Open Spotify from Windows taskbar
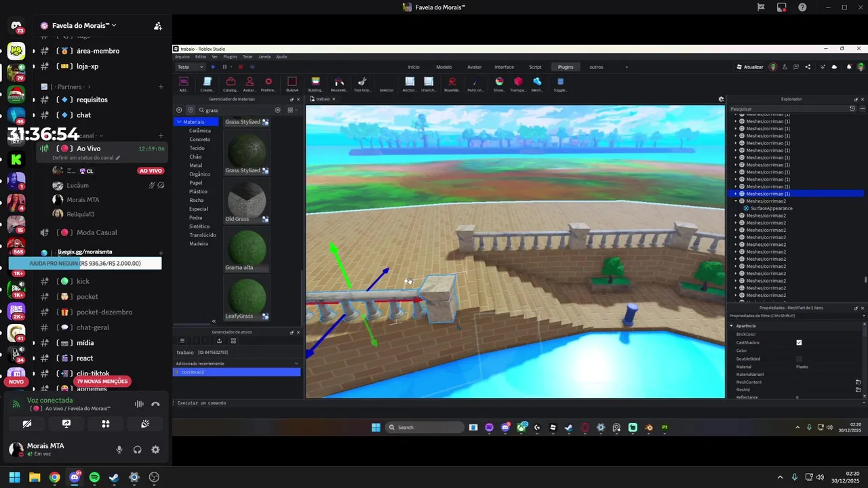Viewport: 868px width, 488px height. [94, 477]
